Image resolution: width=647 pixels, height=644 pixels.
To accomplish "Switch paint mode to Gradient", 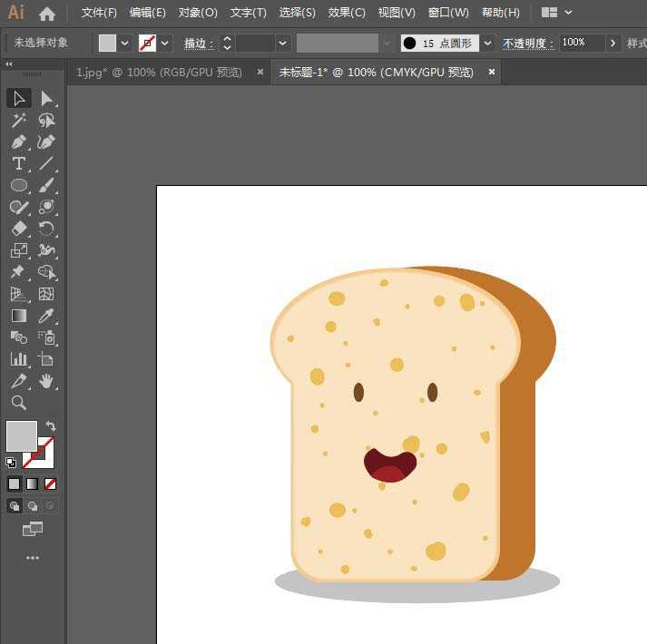I will pos(33,483).
